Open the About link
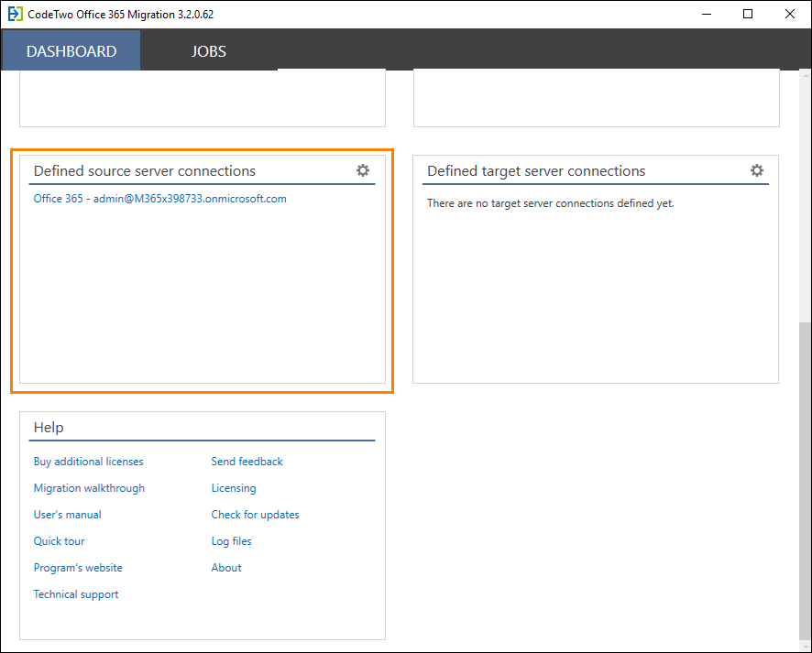Image resolution: width=812 pixels, height=653 pixels. [226, 568]
